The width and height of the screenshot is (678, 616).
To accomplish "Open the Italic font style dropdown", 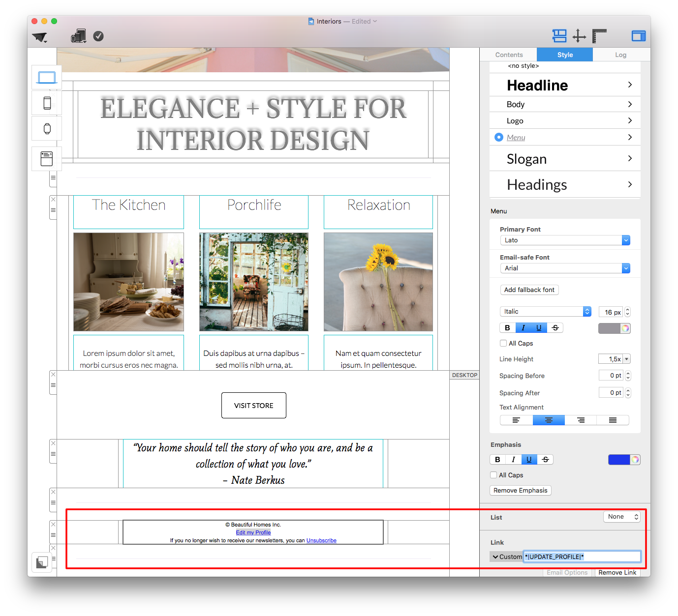I will click(x=545, y=312).
